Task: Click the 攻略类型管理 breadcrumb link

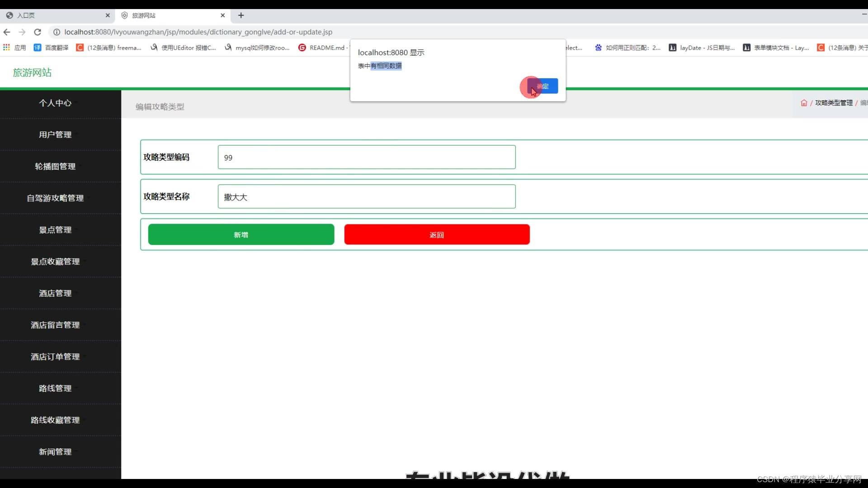Action: point(834,103)
